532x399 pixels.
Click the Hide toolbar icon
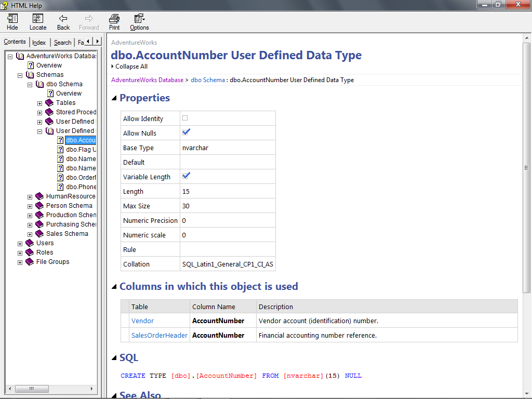coord(12,22)
